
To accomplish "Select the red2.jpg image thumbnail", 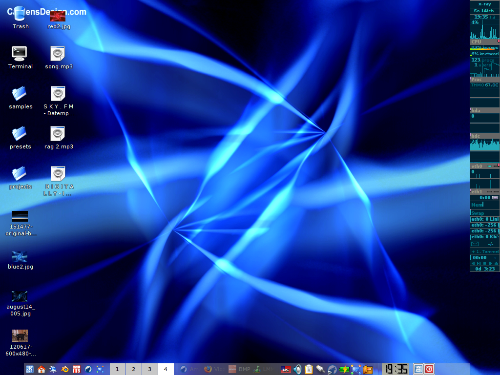I will 58,16.
